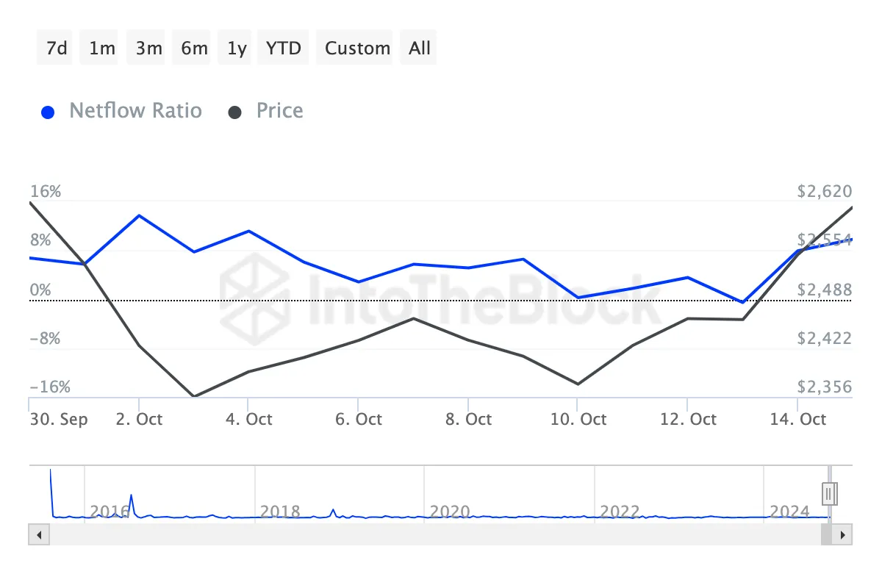Toggle the Netflow Ratio series legend
The width and height of the screenshot is (882, 588).
click(x=135, y=111)
